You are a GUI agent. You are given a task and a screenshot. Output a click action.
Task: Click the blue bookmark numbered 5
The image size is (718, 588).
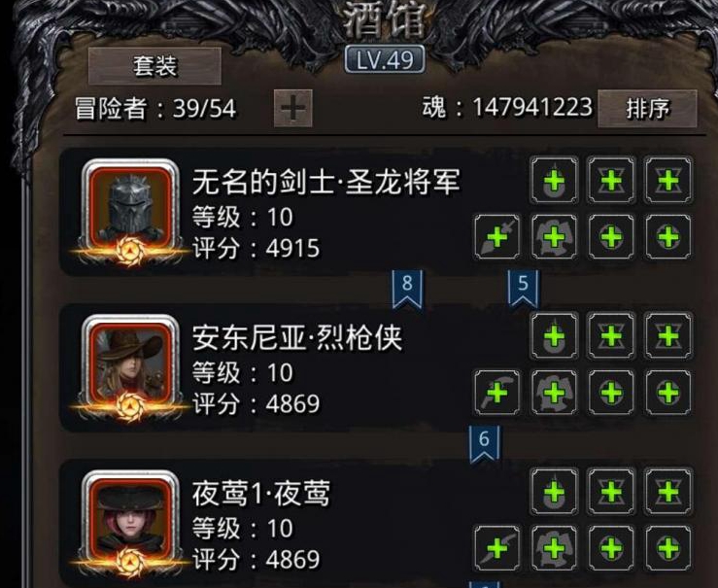click(x=524, y=289)
